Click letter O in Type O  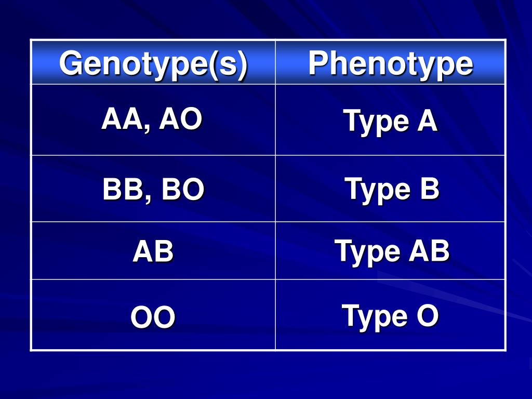click(428, 315)
